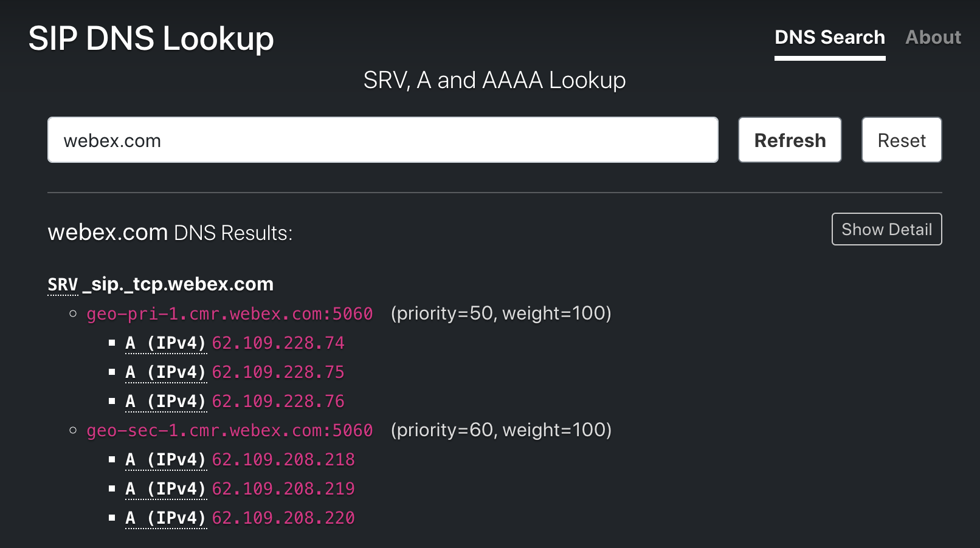
Task: Click IP address 62.109.228.76
Action: 278,402
